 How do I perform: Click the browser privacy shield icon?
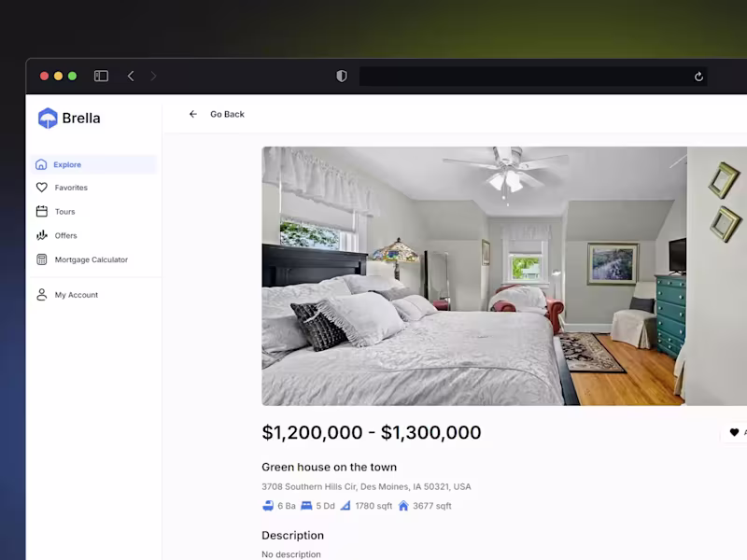tap(341, 76)
